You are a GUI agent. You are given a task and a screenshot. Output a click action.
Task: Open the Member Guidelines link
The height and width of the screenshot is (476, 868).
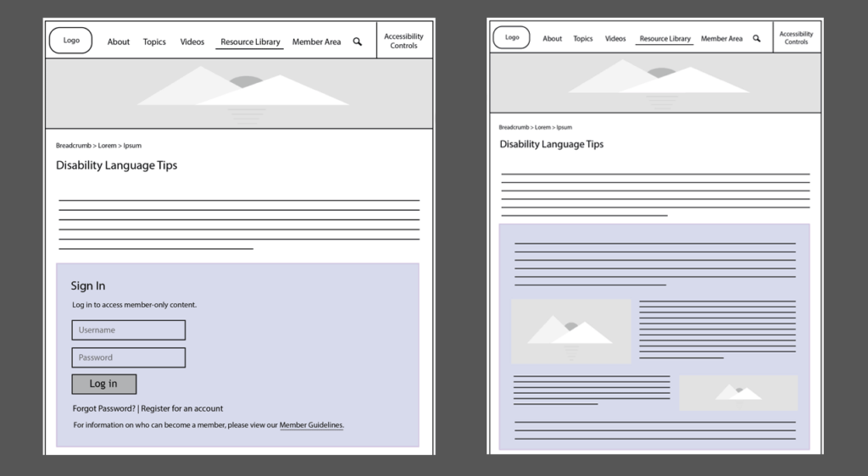311,424
